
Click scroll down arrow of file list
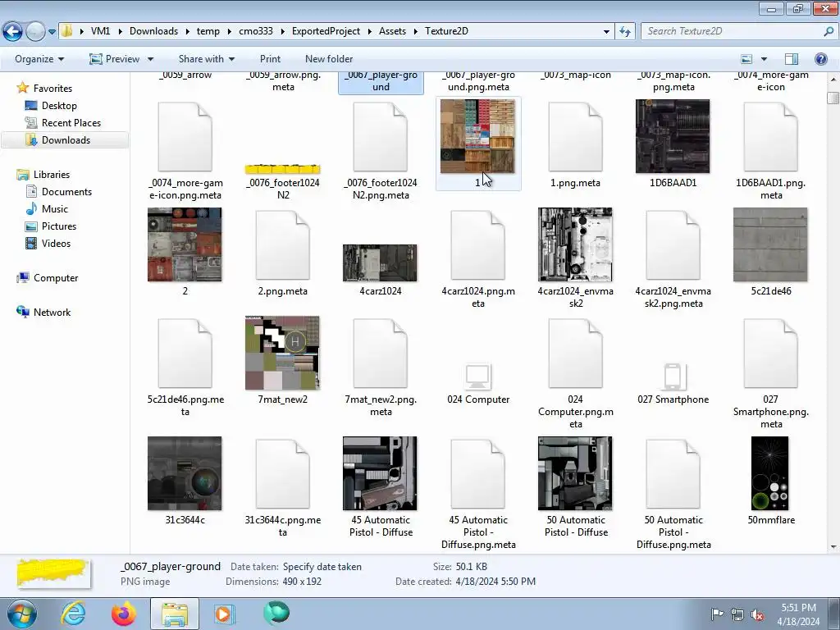point(833,547)
